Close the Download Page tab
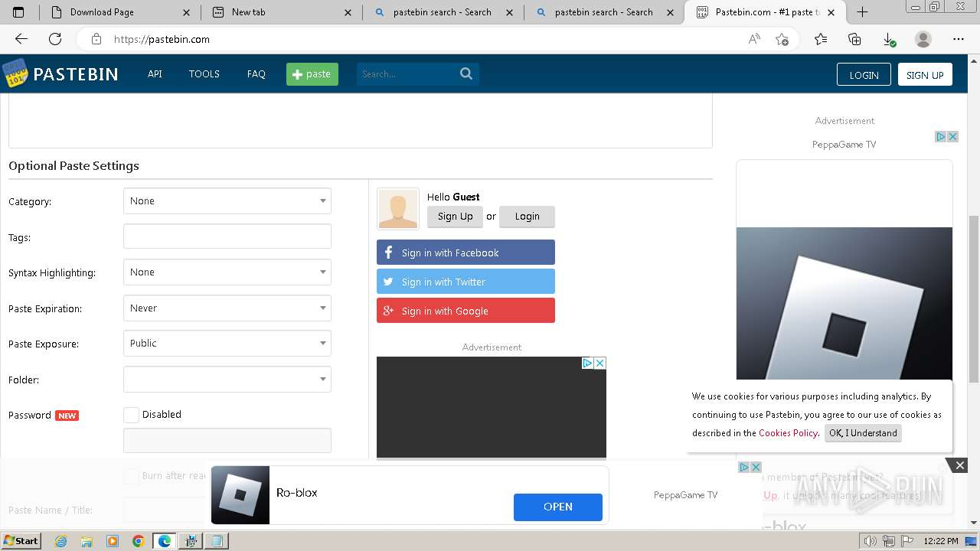Screen dimensions: 980x551 (x=187, y=12)
